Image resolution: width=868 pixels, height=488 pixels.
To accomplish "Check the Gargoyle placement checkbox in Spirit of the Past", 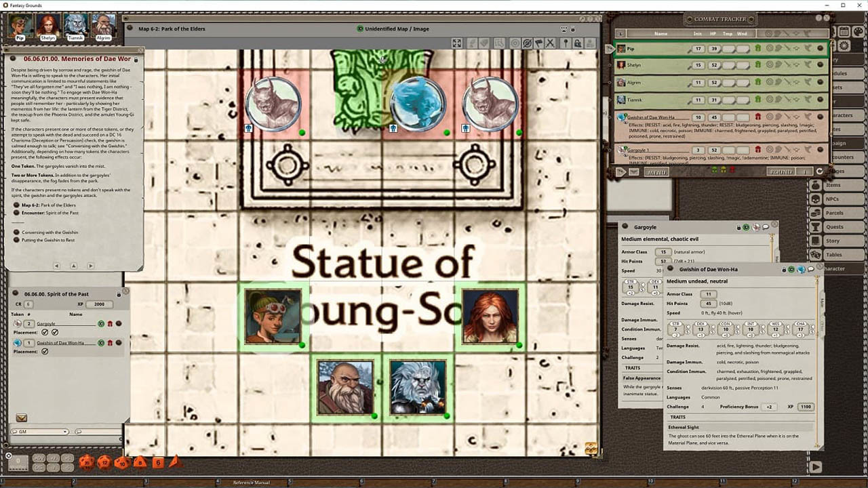I will click(x=45, y=332).
